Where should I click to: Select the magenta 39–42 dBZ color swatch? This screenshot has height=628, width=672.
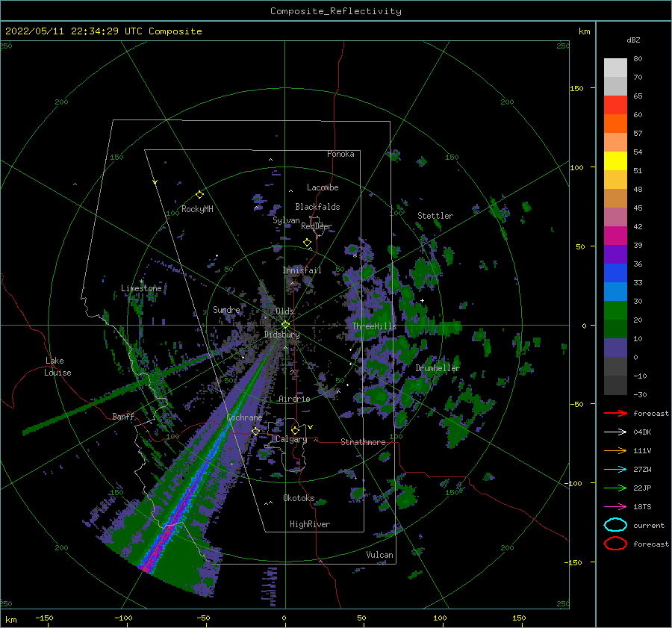(x=615, y=236)
